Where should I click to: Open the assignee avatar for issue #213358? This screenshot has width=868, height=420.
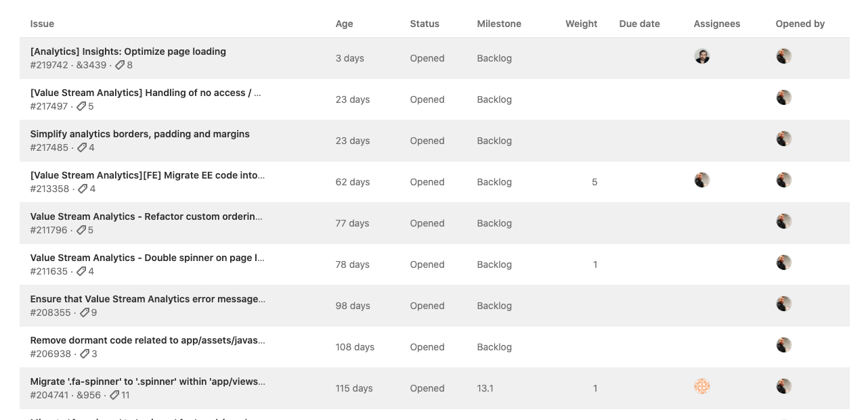(x=702, y=180)
